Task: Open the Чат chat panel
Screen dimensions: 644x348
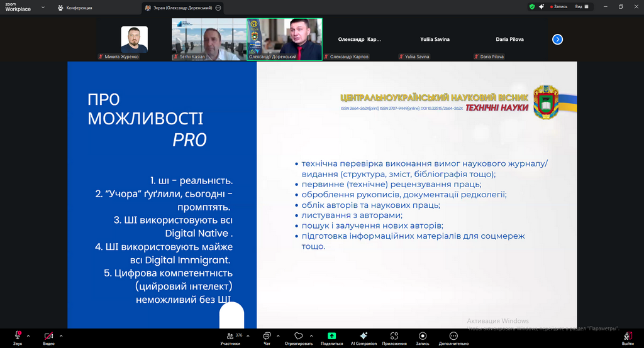Action: (267, 337)
